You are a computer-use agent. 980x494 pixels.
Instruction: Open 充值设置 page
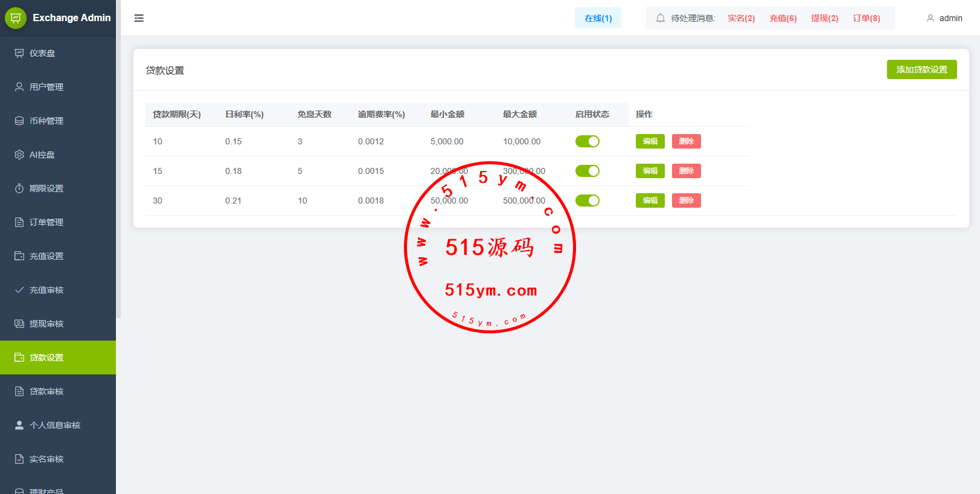click(58, 256)
